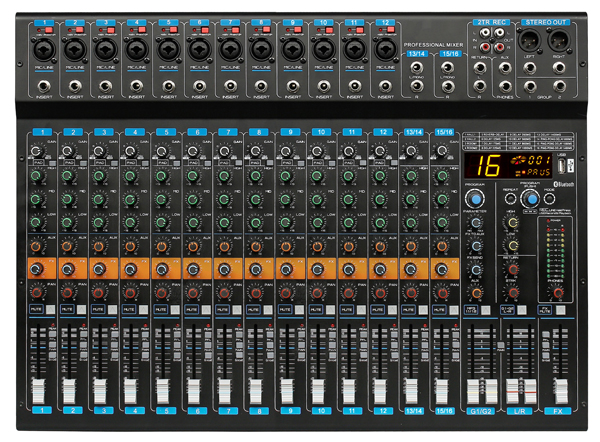Image resolution: width=600 pixels, height=442 pixels.
Task: Click the orange LED display showing 16
Action: [x=488, y=166]
